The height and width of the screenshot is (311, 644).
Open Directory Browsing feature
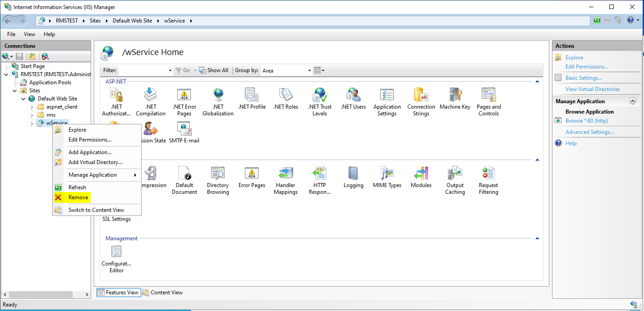click(218, 180)
